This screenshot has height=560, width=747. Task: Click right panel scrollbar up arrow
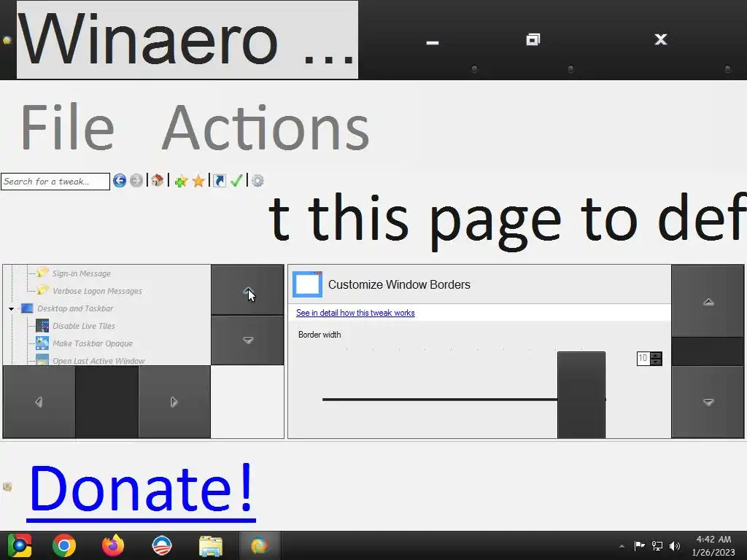[x=708, y=301]
